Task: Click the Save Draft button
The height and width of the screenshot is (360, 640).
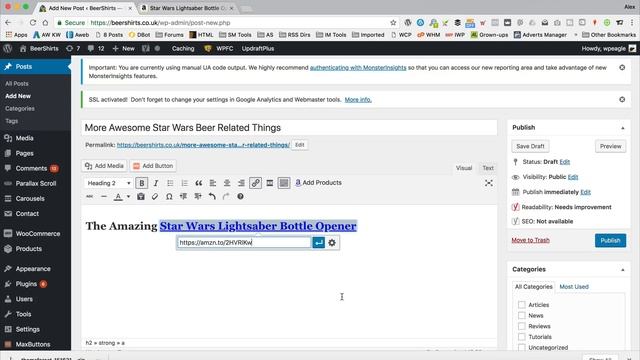Action: pyautogui.click(x=530, y=146)
